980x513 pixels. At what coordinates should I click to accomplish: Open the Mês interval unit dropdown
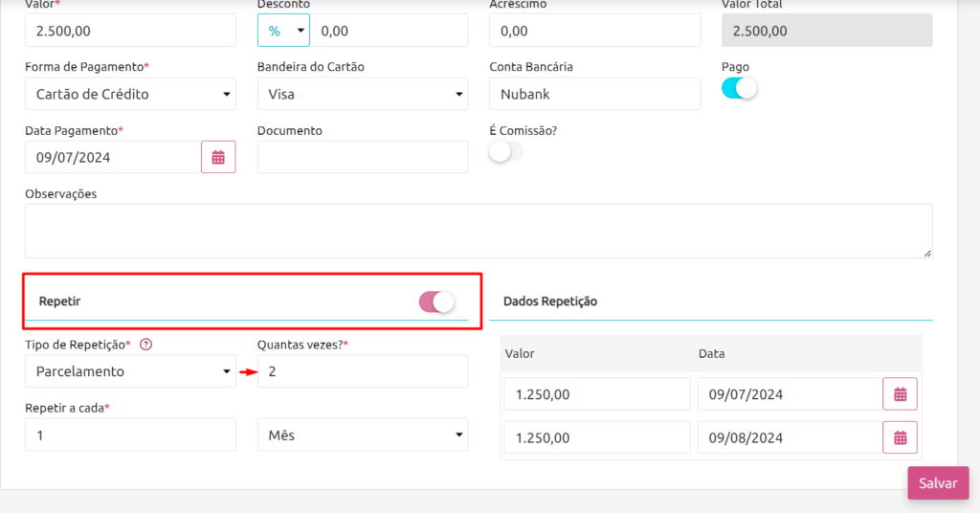pyautogui.click(x=363, y=435)
